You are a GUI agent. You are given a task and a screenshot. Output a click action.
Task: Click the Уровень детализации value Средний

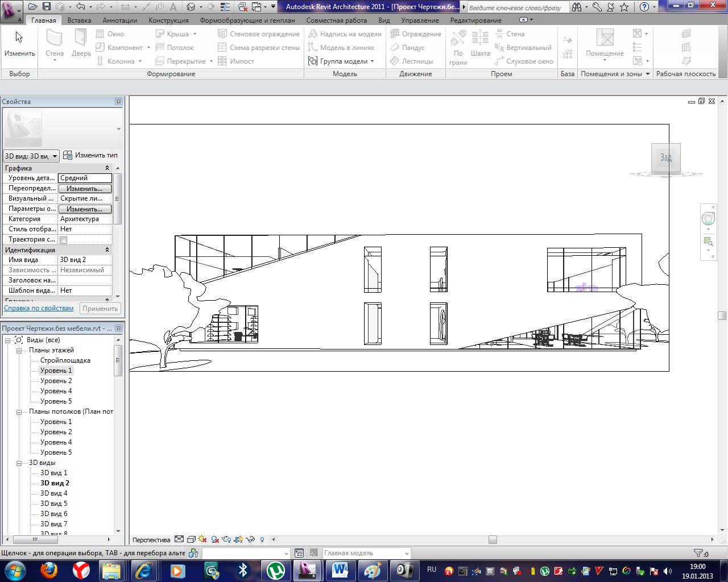pyautogui.click(x=85, y=178)
